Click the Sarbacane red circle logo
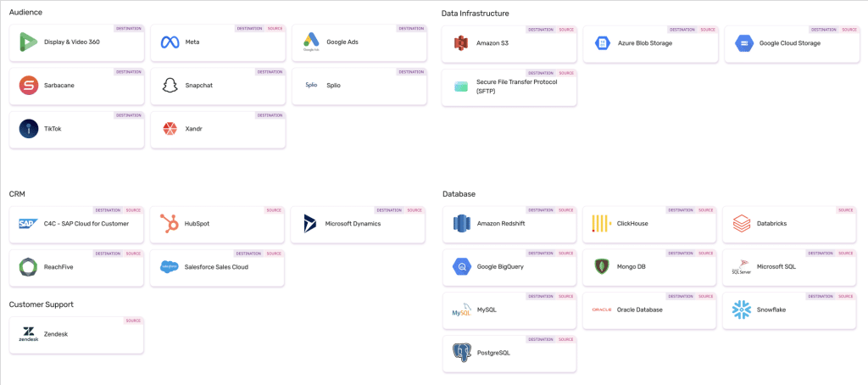Image resolution: width=868 pixels, height=385 pixels. (x=28, y=86)
